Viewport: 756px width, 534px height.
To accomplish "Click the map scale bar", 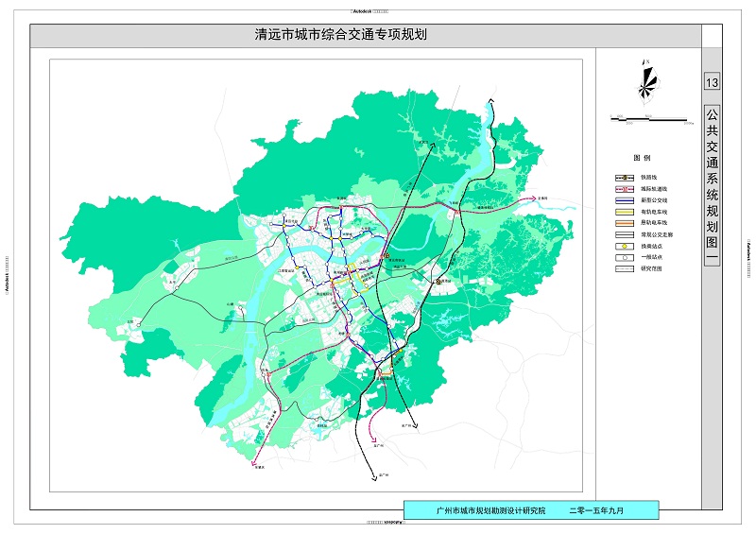I will (x=647, y=119).
